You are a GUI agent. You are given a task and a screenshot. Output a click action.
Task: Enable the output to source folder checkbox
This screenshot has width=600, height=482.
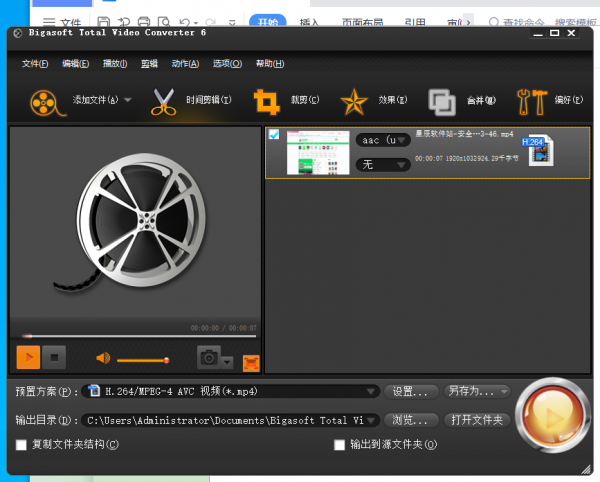pos(339,445)
